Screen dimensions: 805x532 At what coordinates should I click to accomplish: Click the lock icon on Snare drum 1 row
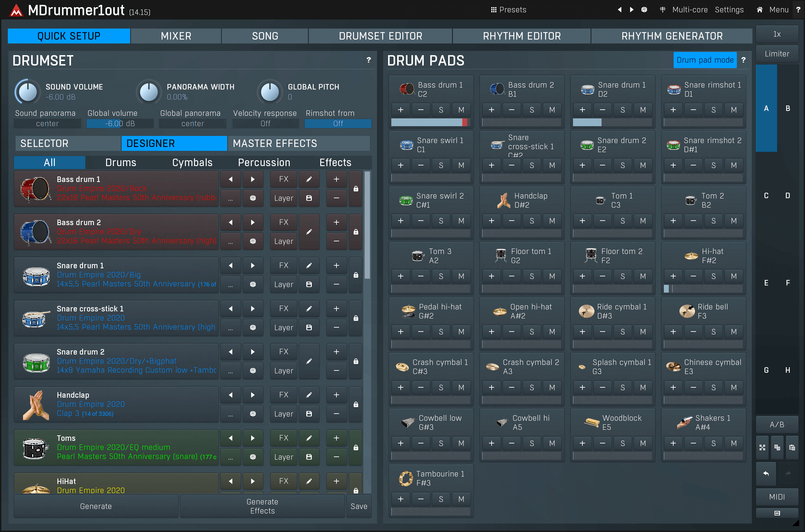click(356, 275)
